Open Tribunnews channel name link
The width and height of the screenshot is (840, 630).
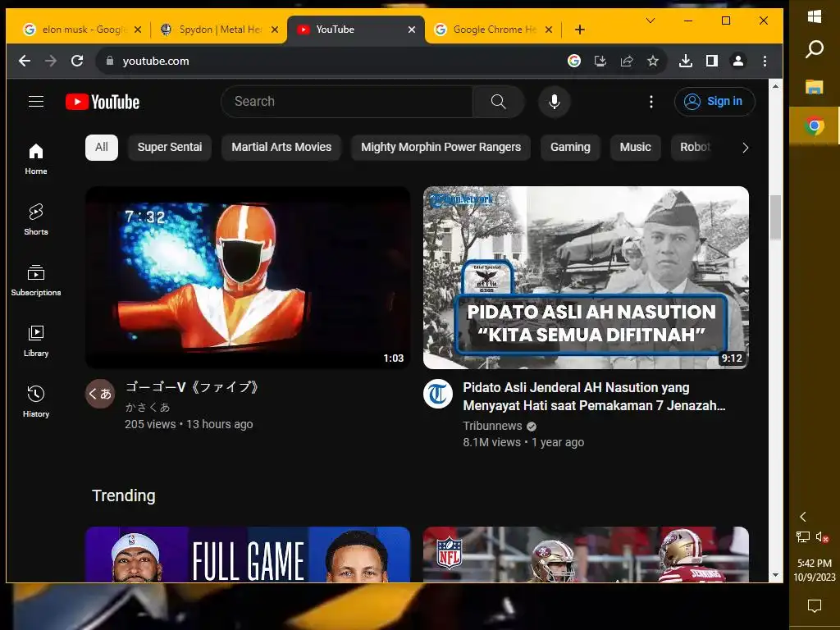(x=492, y=426)
